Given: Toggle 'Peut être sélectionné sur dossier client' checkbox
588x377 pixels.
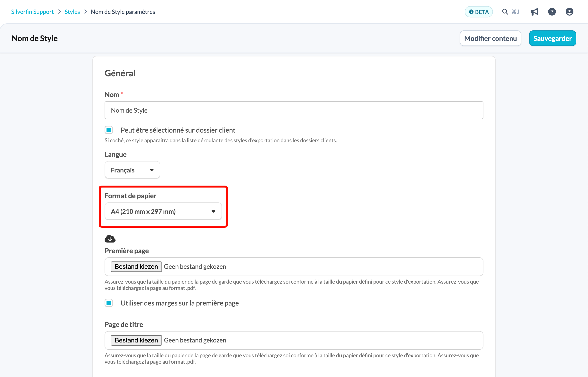Looking at the screenshot, I should pyautogui.click(x=109, y=130).
